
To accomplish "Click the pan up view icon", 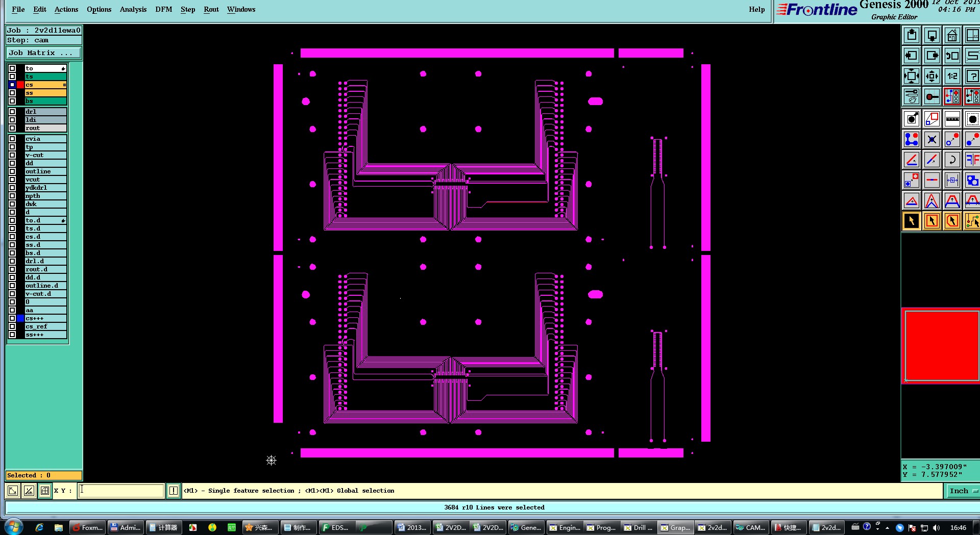I will coord(912,35).
